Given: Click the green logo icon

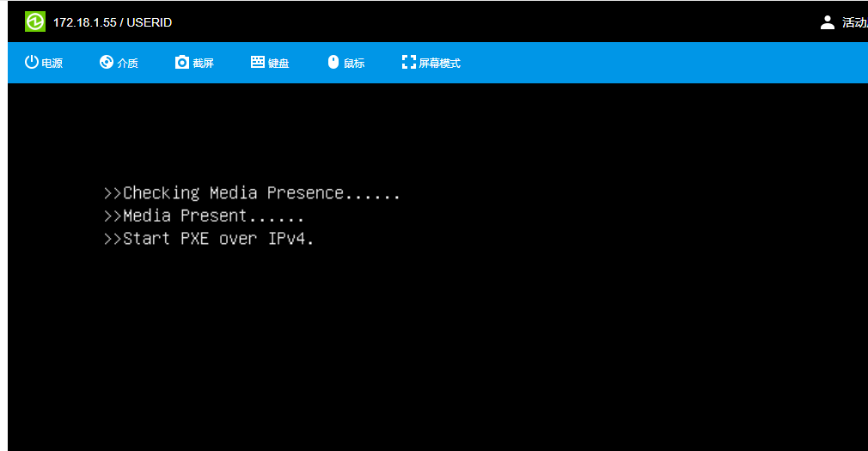Looking at the screenshot, I should tap(34, 21).
